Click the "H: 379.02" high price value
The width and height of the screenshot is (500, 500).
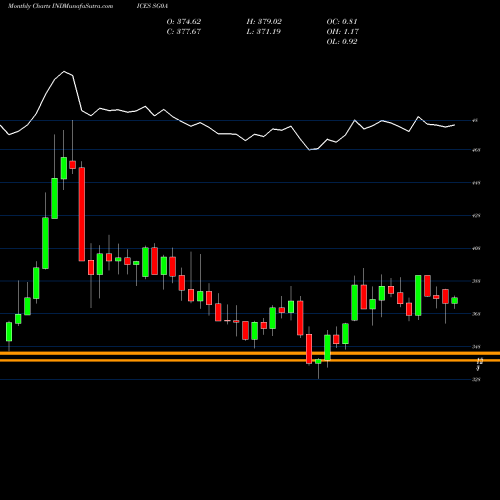(264, 22)
